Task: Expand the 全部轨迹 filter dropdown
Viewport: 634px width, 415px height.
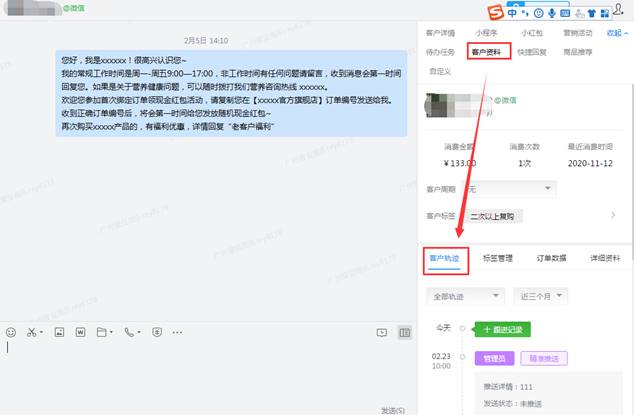Action: click(466, 296)
